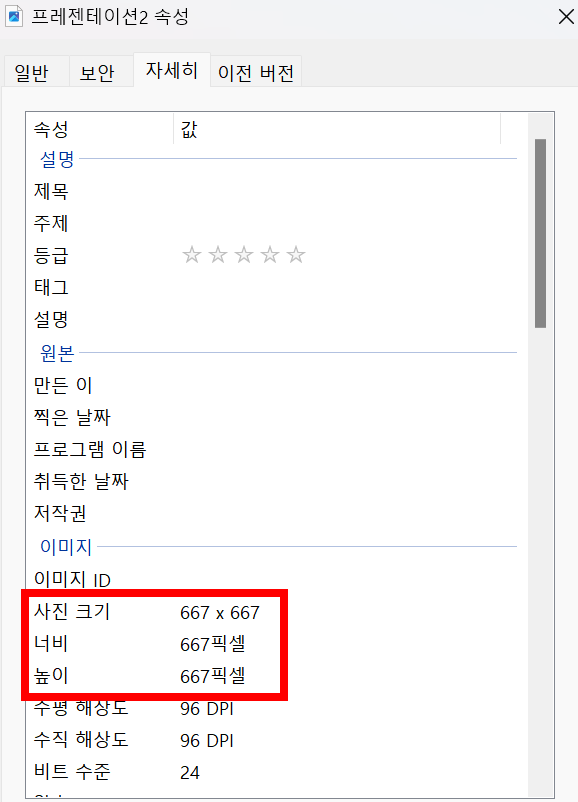578x802 pixels.
Task: Click the 667 x 667 value
Action: (220, 612)
